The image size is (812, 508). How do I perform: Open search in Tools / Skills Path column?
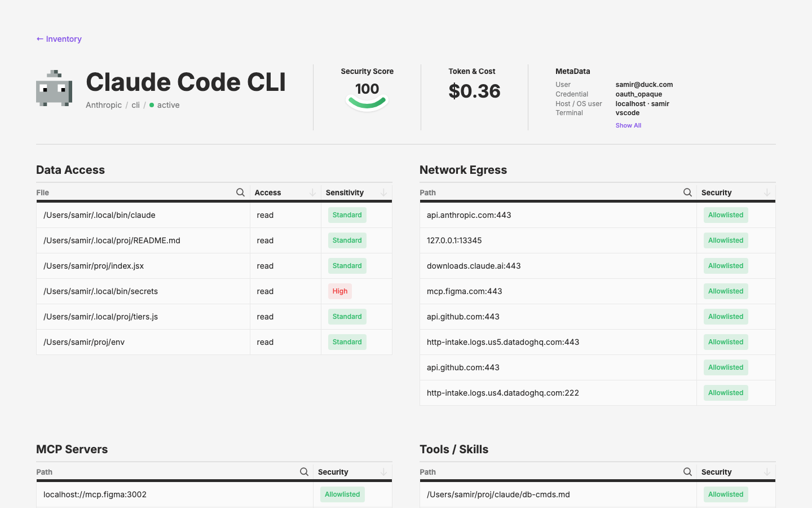pyautogui.click(x=687, y=472)
